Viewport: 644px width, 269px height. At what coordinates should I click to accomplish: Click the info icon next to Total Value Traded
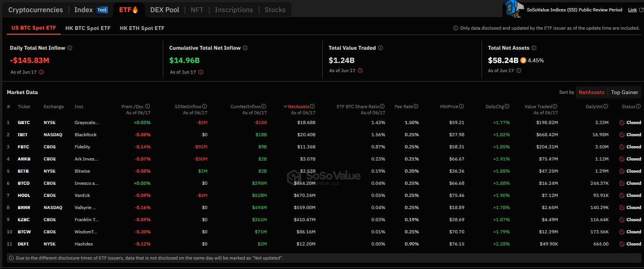coord(381,48)
